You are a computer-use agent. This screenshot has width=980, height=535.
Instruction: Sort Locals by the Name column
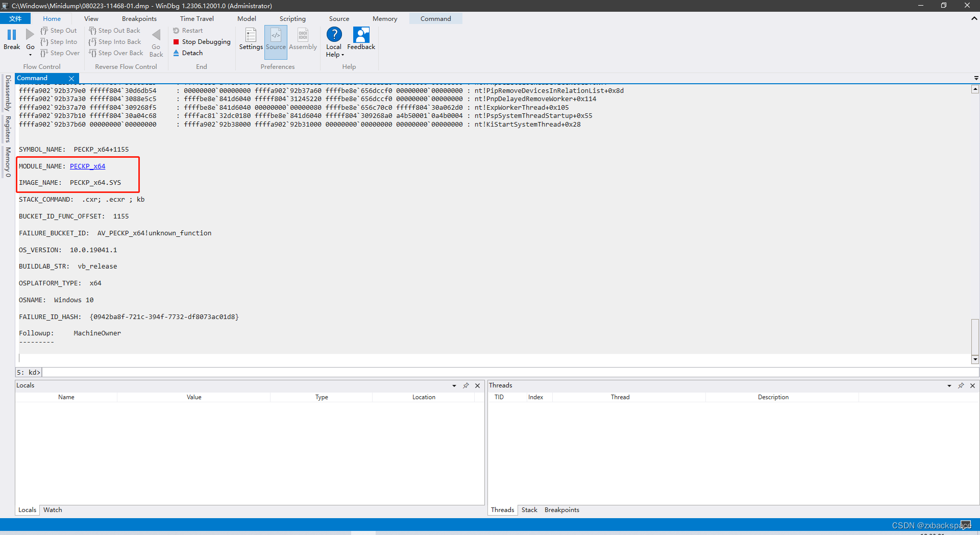point(66,397)
